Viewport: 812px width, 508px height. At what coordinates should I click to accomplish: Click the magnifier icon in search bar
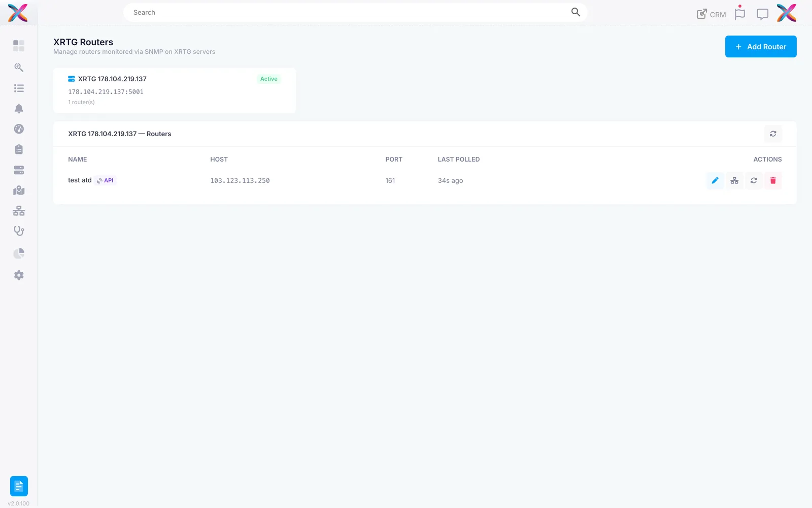[576, 12]
